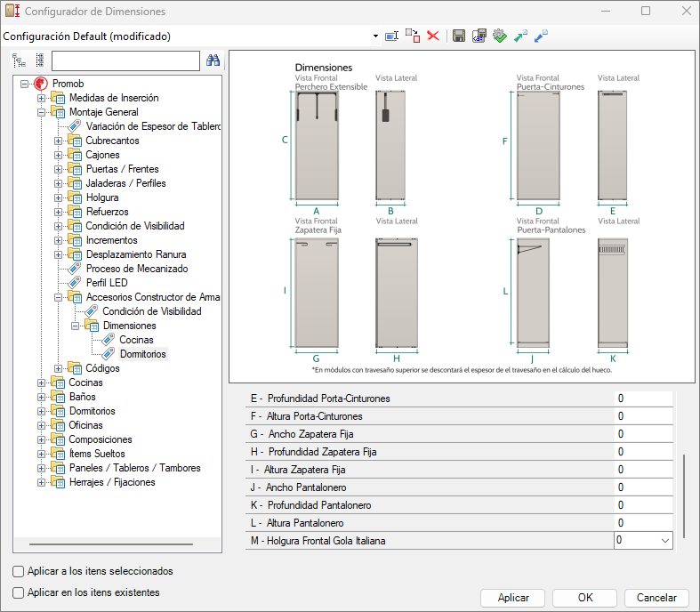Click value field for Ancho Zapatera Fija
The height and width of the screenshot is (612, 700).
click(x=643, y=434)
